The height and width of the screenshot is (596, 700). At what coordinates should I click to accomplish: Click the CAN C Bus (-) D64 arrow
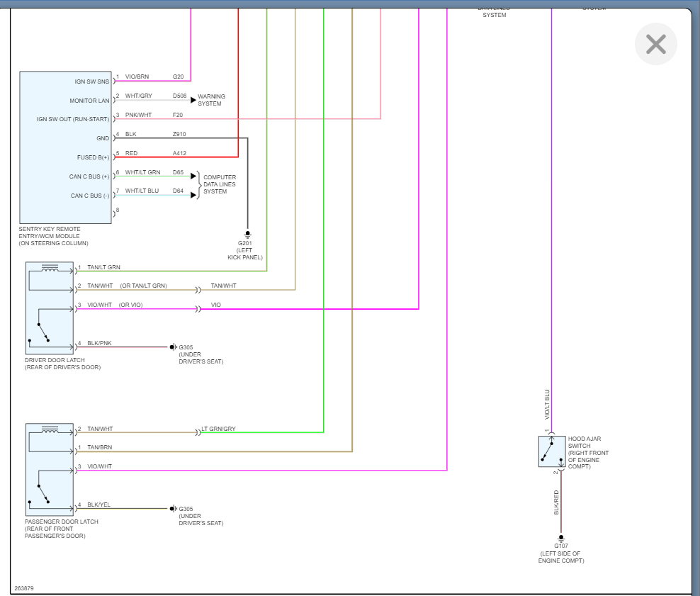click(x=193, y=195)
